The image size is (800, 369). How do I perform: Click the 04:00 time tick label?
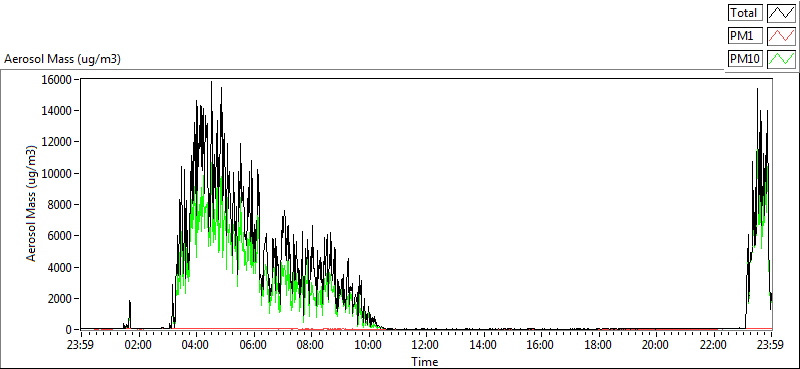pyautogui.click(x=195, y=344)
